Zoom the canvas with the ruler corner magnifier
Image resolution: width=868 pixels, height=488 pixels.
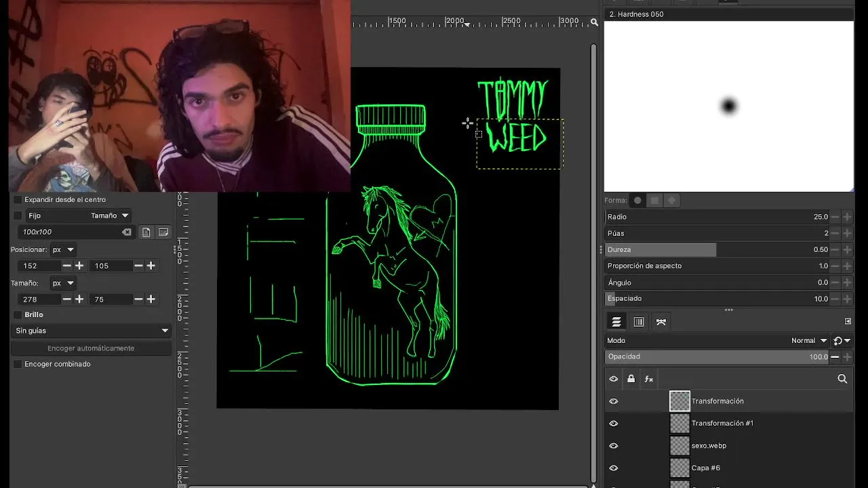pos(594,22)
